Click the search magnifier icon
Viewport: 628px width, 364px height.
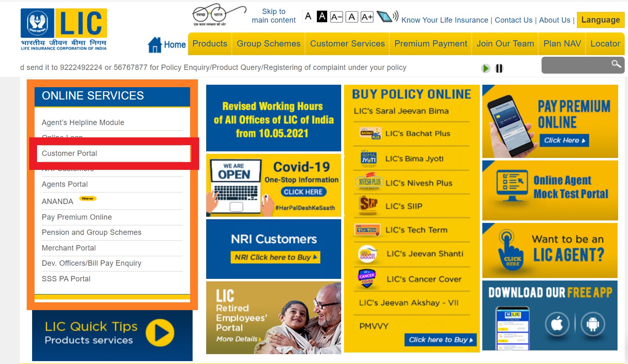(x=616, y=65)
